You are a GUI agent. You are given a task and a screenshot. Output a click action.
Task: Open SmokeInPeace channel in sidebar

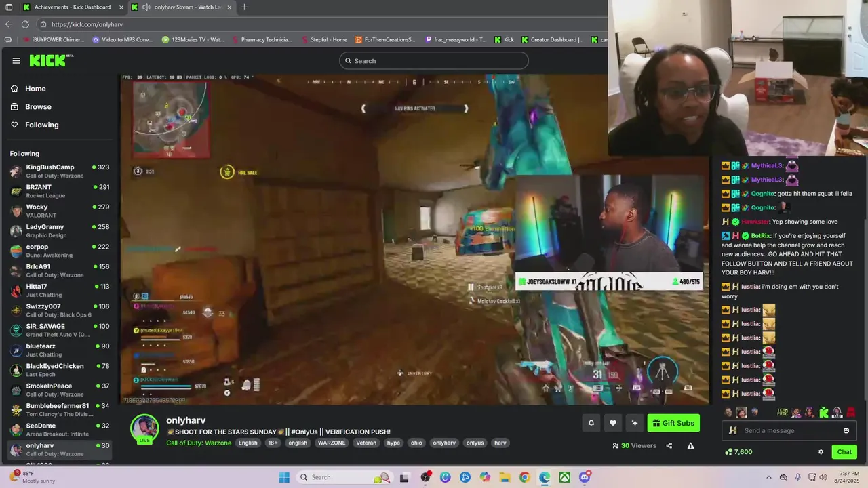coord(59,390)
